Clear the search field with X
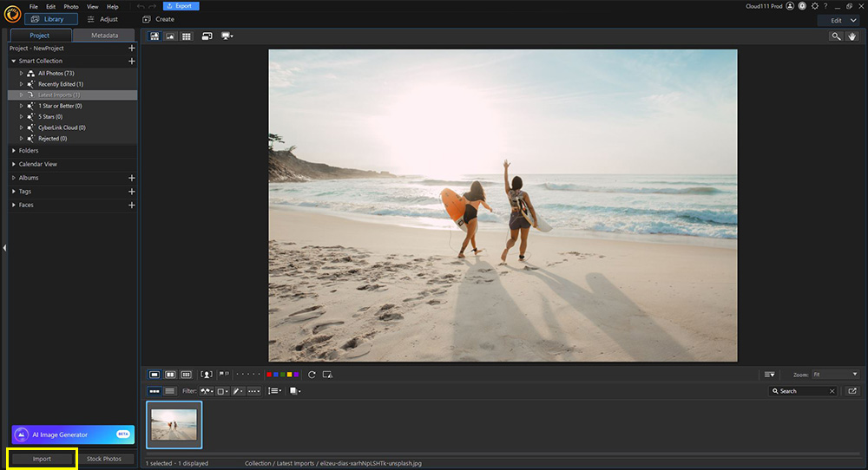Image resolution: width=868 pixels, height=470 pixels. pyautogui.click(x=832, y=391)
